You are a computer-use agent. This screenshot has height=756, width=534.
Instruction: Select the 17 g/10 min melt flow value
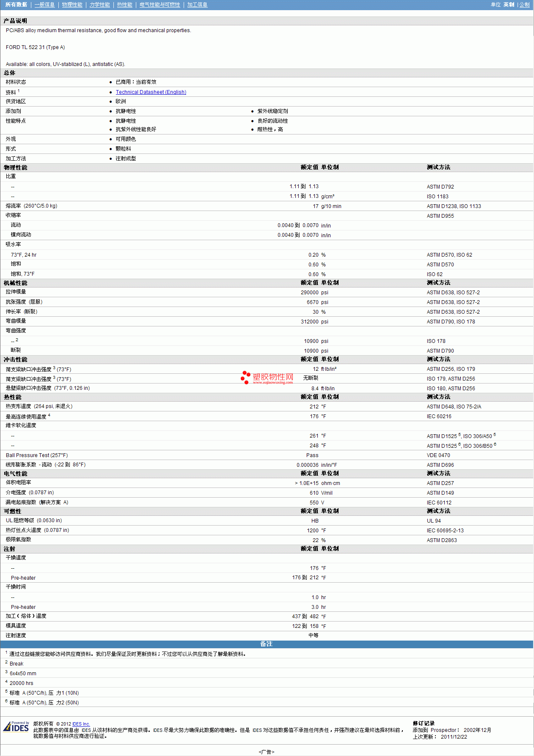pos(327,206)
